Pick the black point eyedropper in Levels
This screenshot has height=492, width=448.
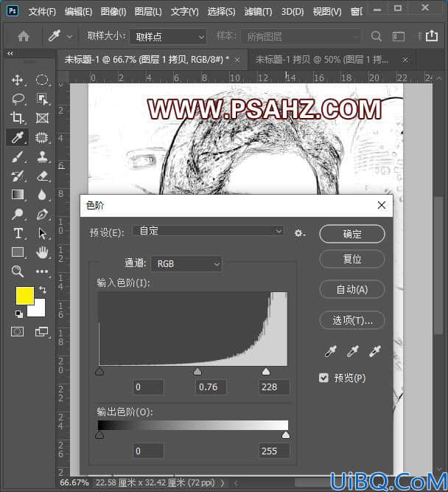[x=330, y=351]
